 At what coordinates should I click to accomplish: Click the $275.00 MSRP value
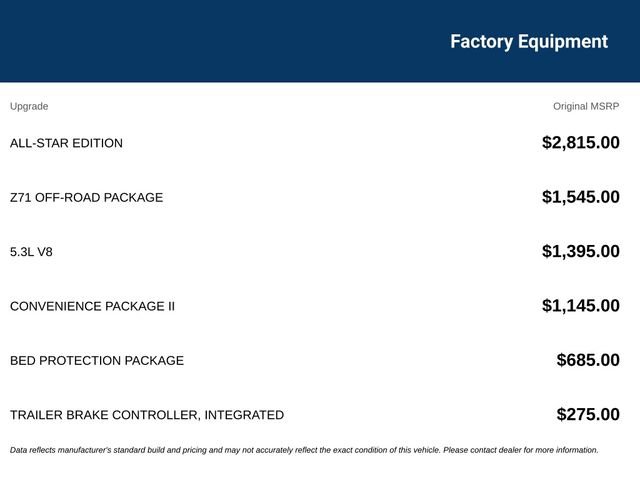[x=588, y=414]
